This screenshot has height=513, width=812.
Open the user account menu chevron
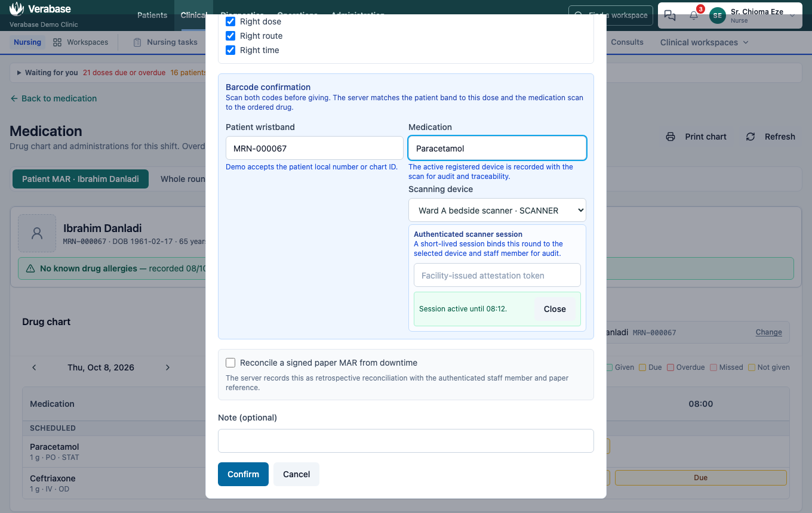click(792, 16)
